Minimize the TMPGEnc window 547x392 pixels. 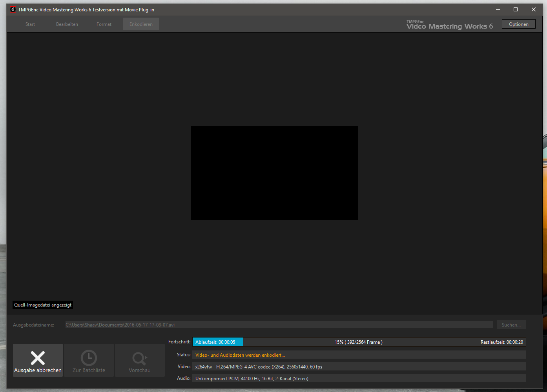tap(498, 9)
